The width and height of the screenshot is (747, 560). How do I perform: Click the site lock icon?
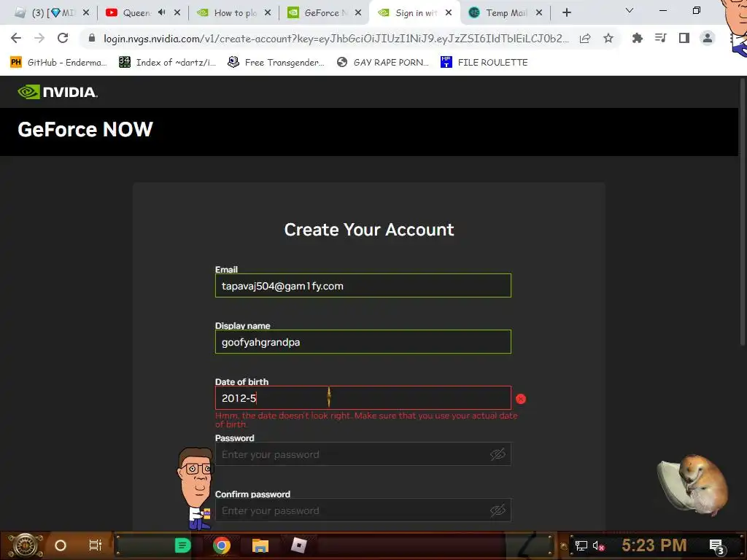[x=92, y=38]
